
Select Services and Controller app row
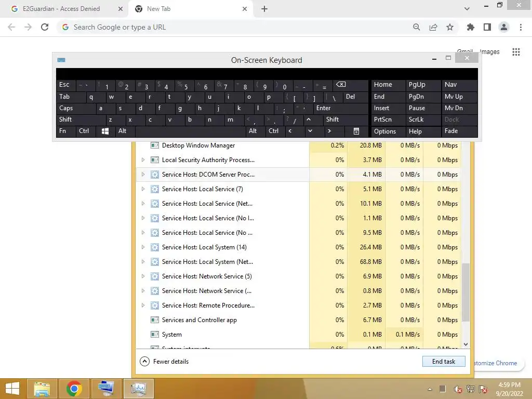coord(298,320)
